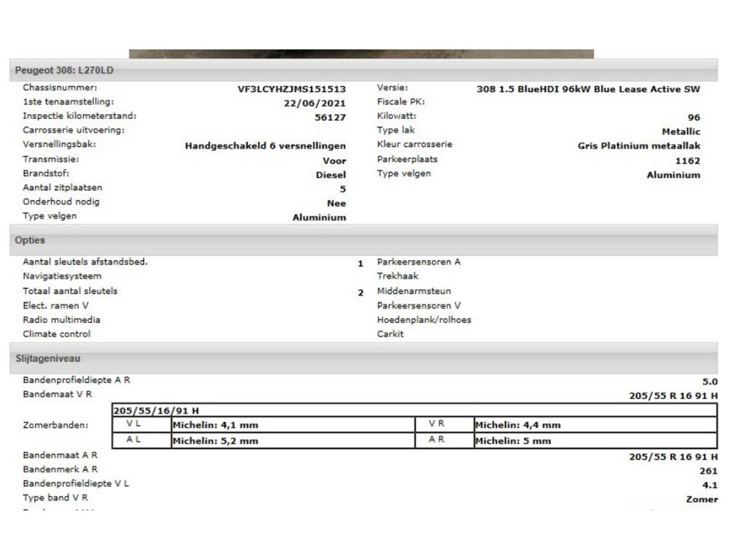This screenshot has width=747, height=560.
Task: Click the Carrosserie uitvoering label
Action: coord(74,130)
